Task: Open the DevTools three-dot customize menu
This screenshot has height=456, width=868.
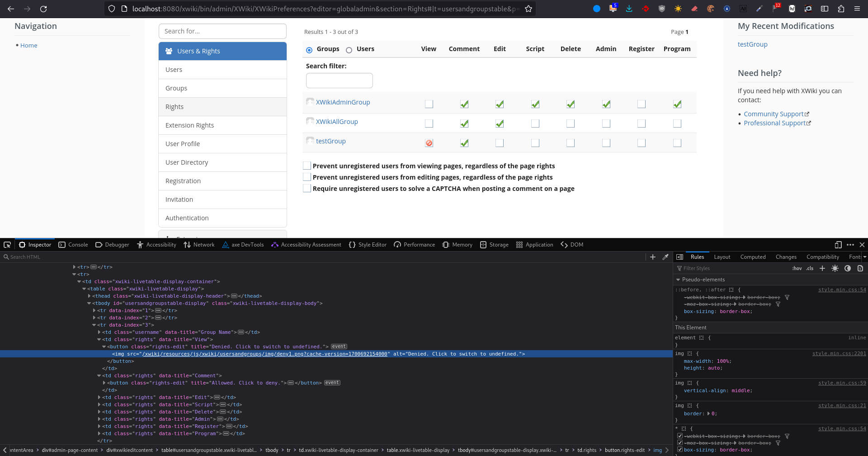Action: (x=850, y=245)
